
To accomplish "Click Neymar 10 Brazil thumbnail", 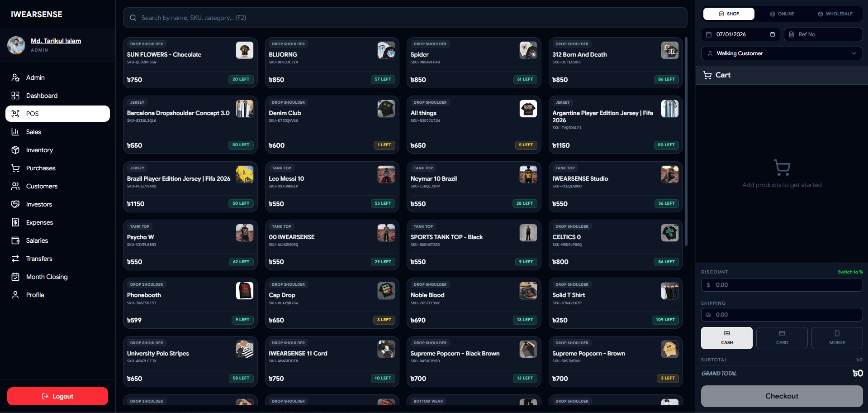I will coord(528,174).
